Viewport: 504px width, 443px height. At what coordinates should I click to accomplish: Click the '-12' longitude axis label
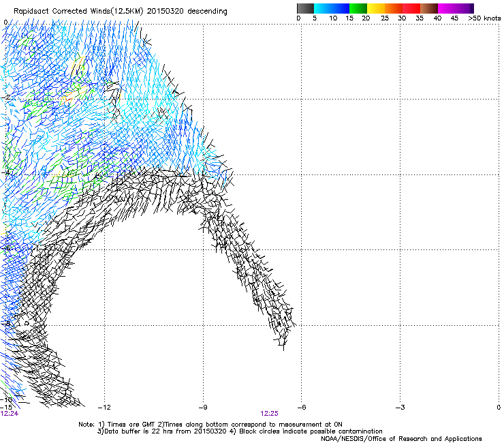pos(104,408)
